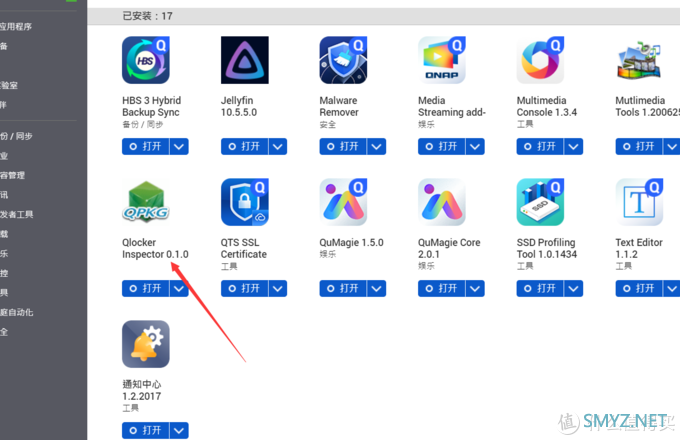Viewport: 680px width, 440px height.
Task: Open 容管理 sidebar category
Action: [13, 175]
